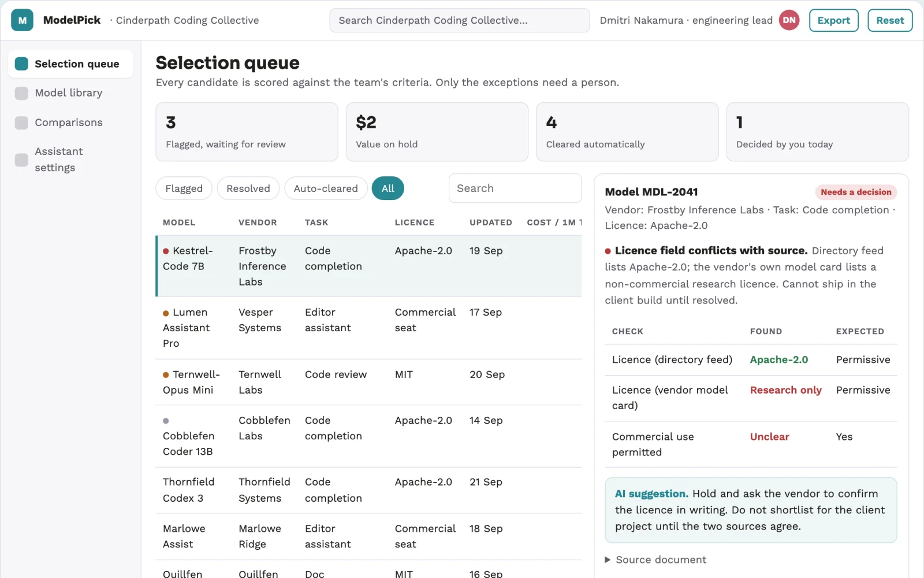This screenshot has height=578, width=924.
Task: Click the table Search field
Action: click(515, 188)
